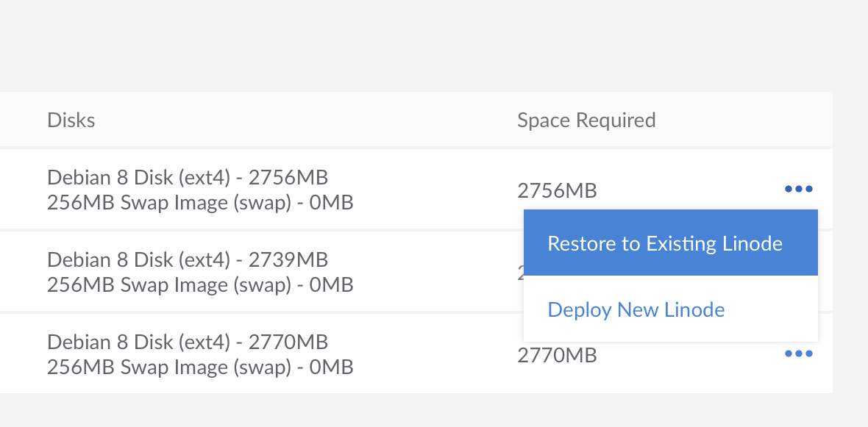Screen dimensions: 868x427
Task: Select the Debian 8 Disk 2739MB entry
Action: coord(188,259)
